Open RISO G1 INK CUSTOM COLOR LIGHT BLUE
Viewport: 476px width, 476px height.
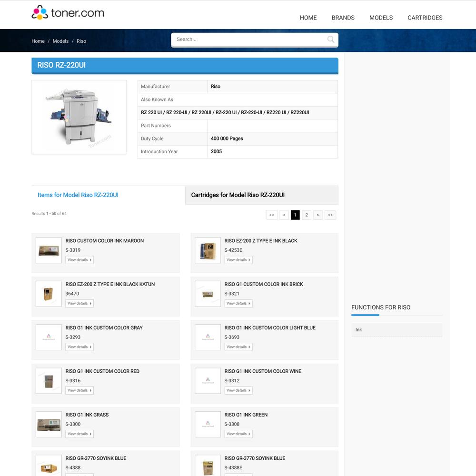(270, 327)
